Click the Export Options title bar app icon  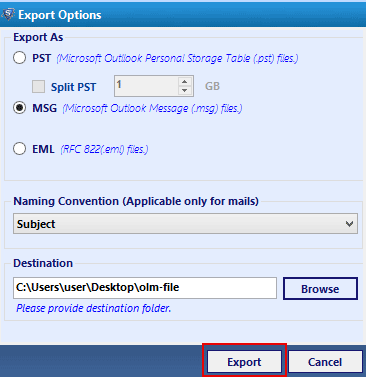(8, 14)
